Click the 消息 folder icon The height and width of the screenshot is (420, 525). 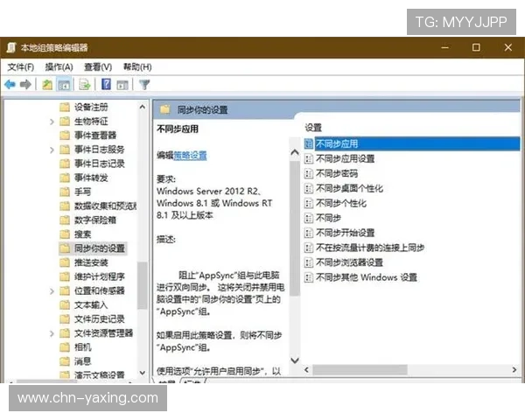[x=65, y=361]
